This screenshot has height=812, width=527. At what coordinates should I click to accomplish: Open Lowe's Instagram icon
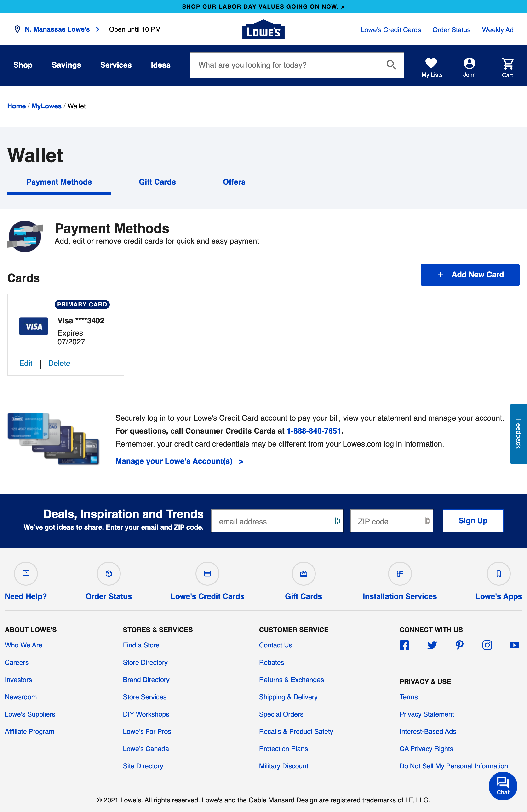point(487,645)
